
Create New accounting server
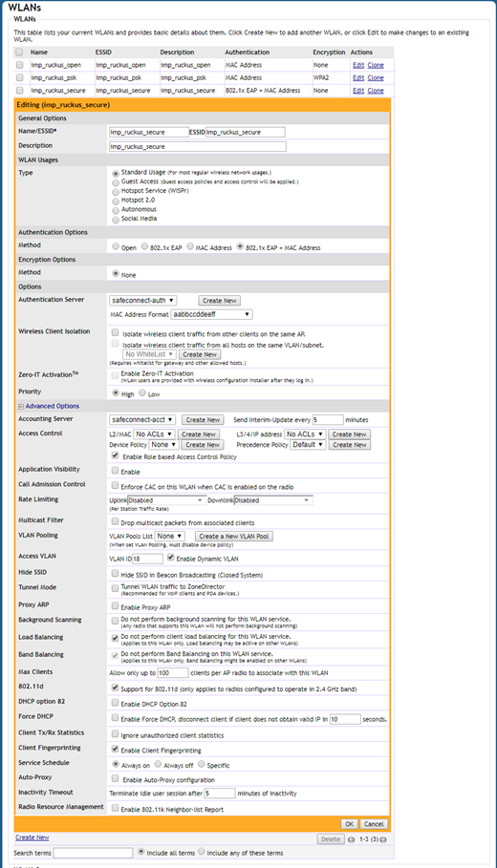pos(203,420)
